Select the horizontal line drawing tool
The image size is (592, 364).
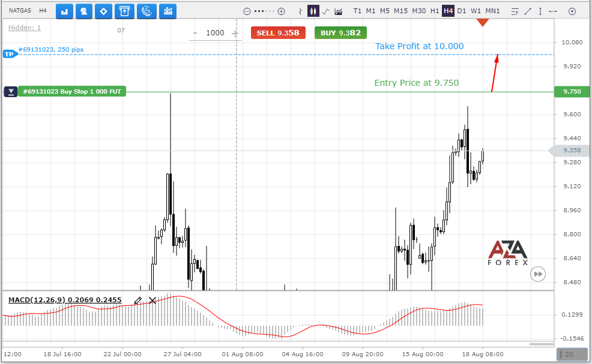pyautogui.click(x=553, y=11)
